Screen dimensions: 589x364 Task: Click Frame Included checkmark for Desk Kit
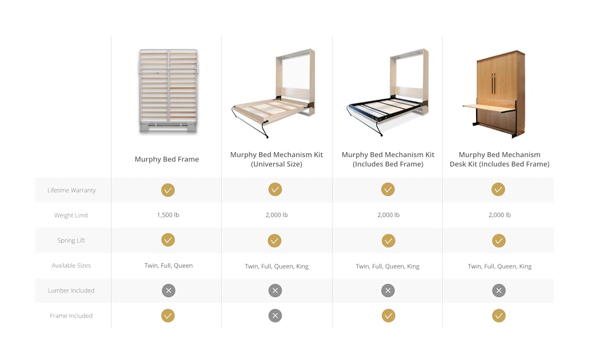point(499,315)
